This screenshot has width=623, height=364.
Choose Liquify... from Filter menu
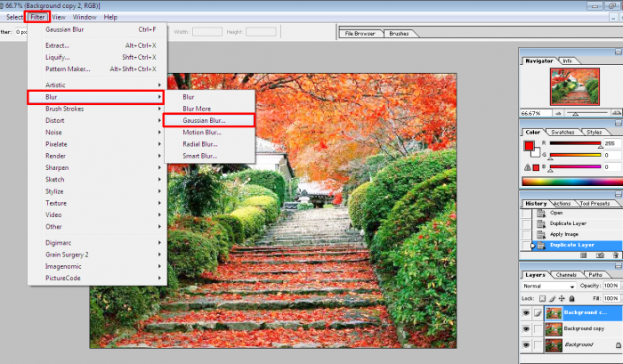coord(97,57)
